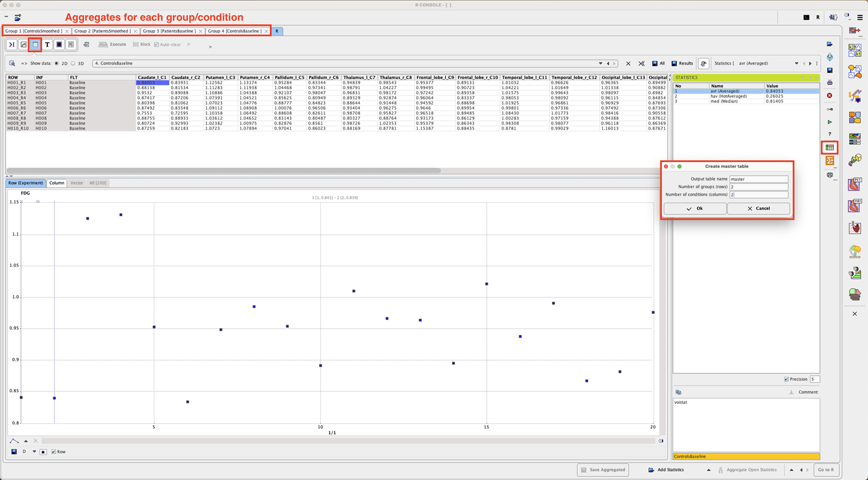The image size is (868, 480).
Task: Click the save icon below the plot
Action: [x=14, y=452]
